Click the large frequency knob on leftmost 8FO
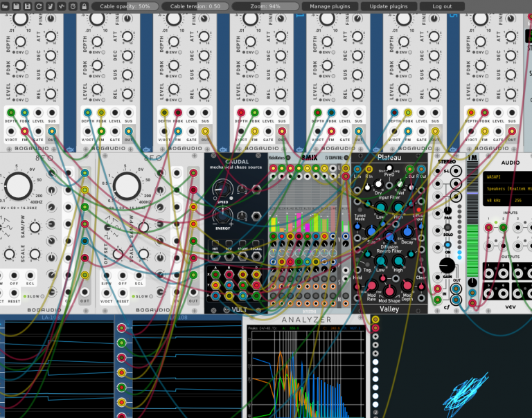The width and height of the screenshot is (532, 418). tap(18, 185)
